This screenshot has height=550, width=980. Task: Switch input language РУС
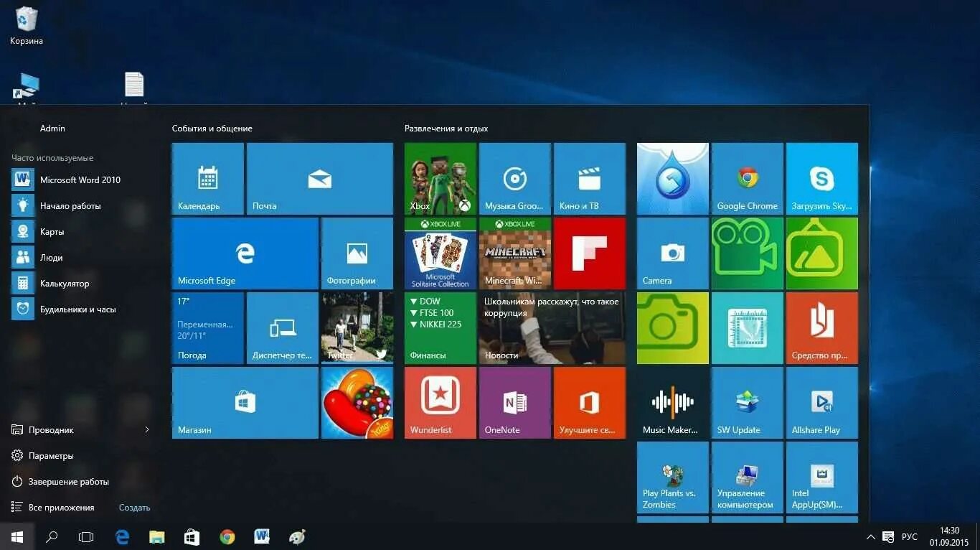pyautogui.click(x=910, y=536)
